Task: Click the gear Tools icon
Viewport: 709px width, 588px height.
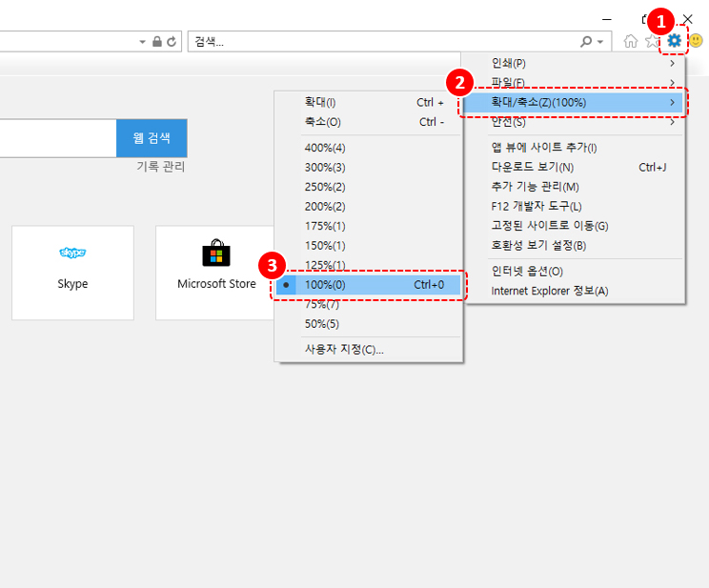Action: [x=675, y=41]
